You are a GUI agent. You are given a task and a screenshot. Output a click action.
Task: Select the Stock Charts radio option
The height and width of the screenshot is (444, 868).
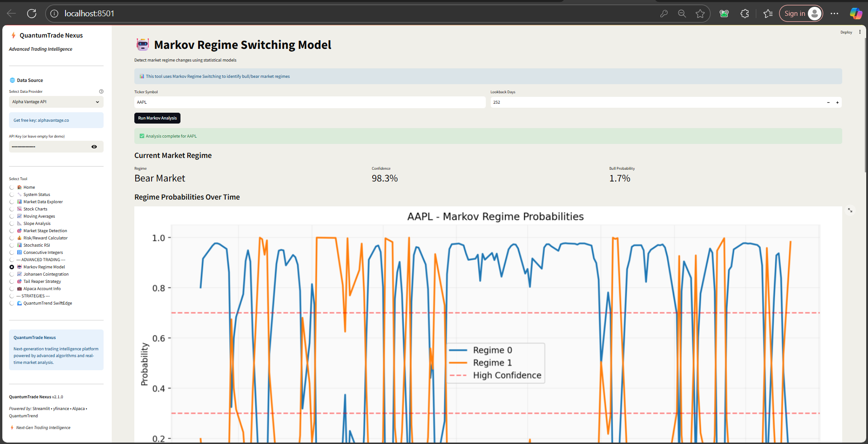point(12,209)
